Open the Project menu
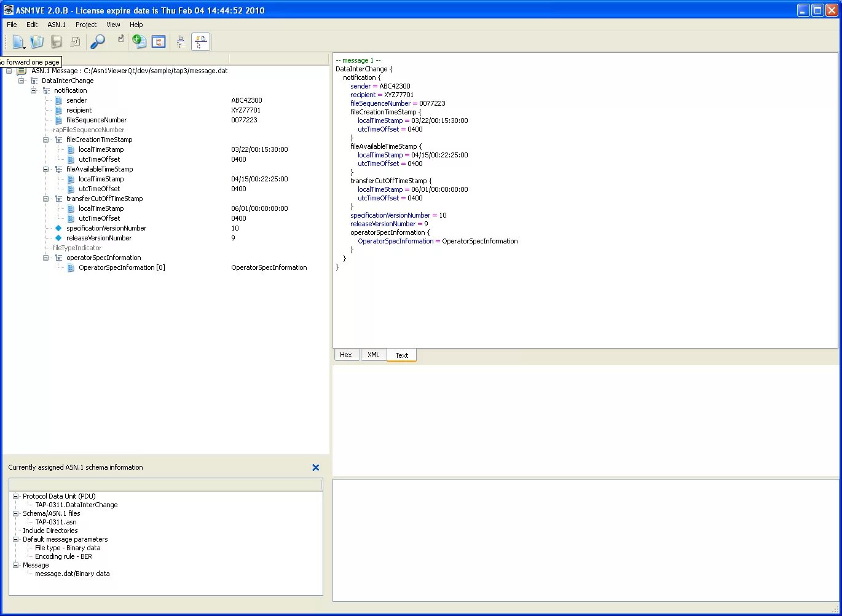This screenshot has height=616, width=842. [86, 25]
